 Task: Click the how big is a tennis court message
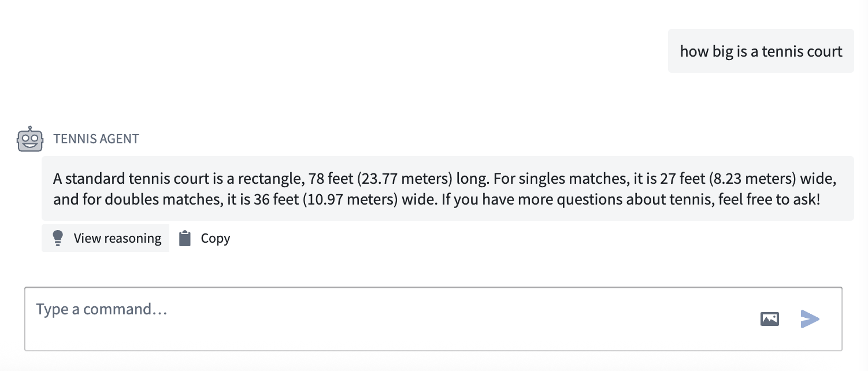pos(761,51)
